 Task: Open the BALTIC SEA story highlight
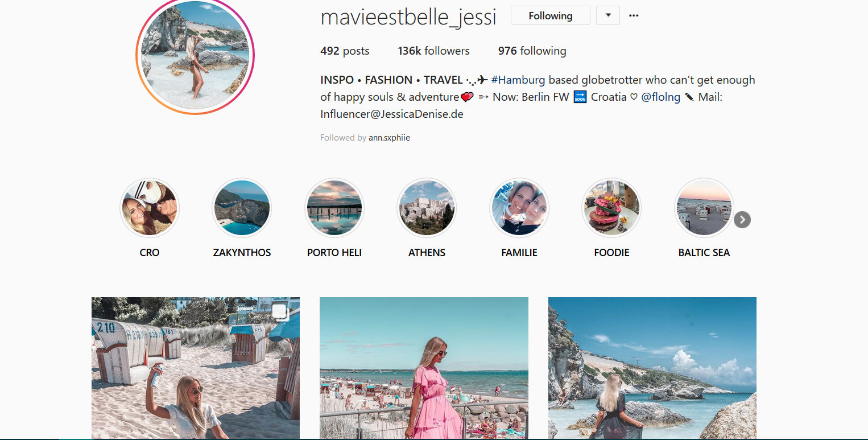click(704, 208)
